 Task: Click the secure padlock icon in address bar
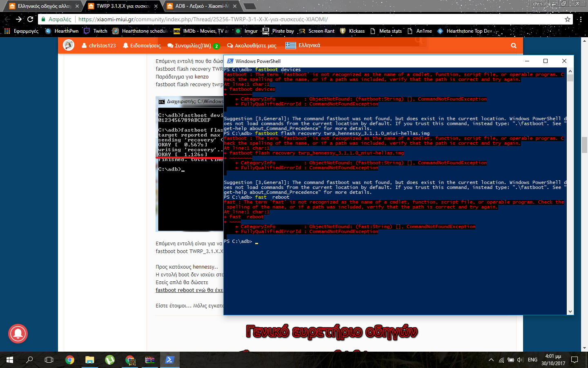[43, 19]
